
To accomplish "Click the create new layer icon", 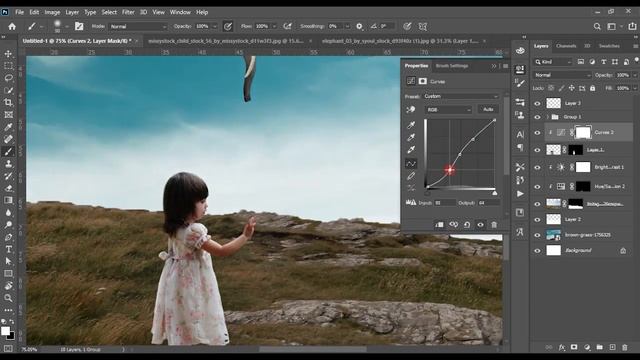I will 612,347.
